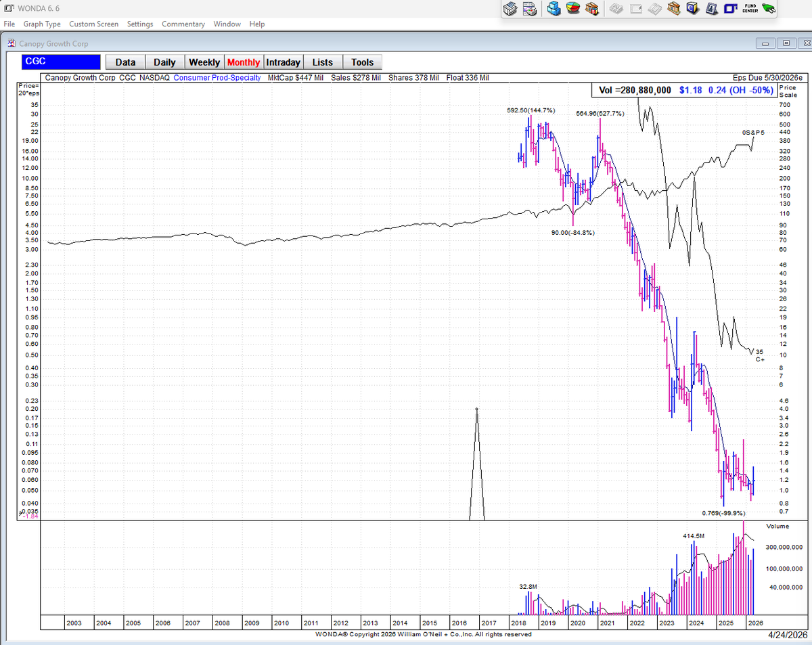Click the 0S&P5 index line label
Image resolution: width=812 pixels, height=645 pixels.
coord(752,132)
